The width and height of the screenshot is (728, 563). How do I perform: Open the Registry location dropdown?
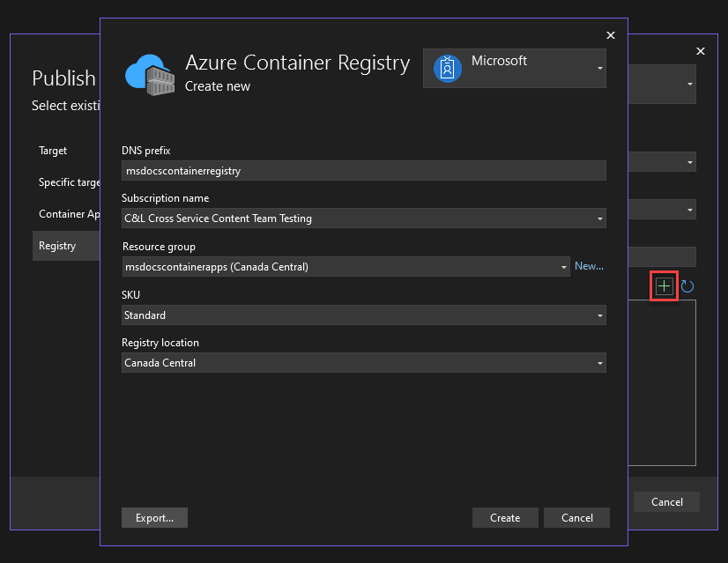click(x=599, y=362)
